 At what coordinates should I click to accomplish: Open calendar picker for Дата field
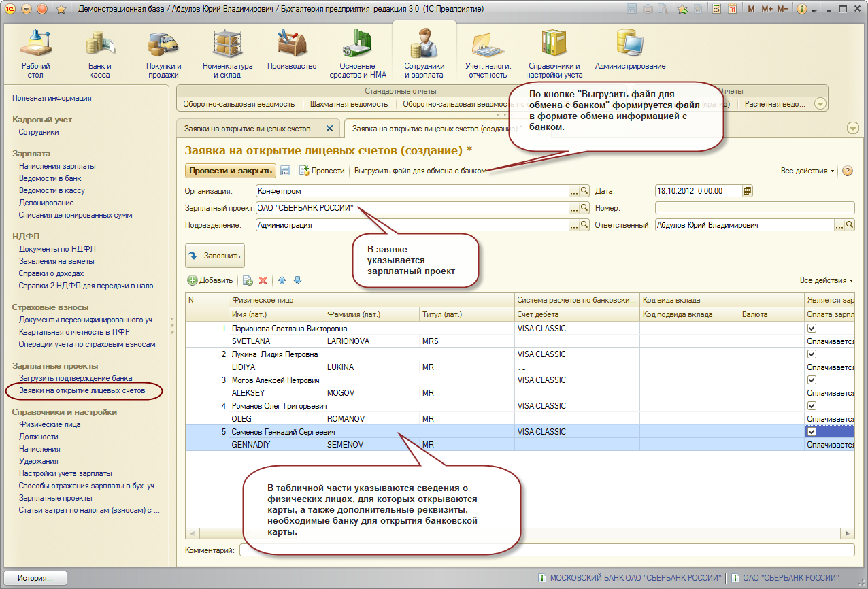click(x=748, y=191)
